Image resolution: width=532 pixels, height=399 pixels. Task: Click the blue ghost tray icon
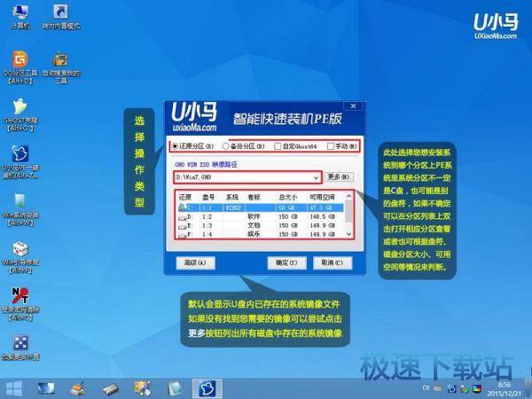[452, 388]
